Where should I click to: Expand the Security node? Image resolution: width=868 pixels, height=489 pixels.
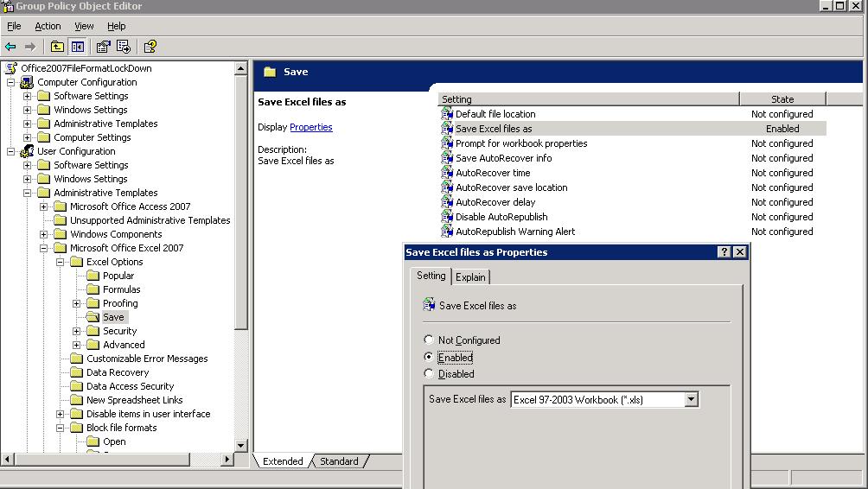[77, 331]
